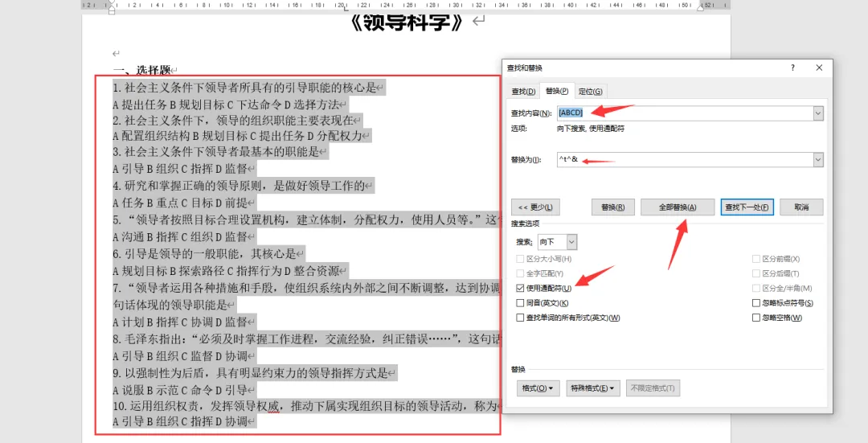Click line A 沟通 B 指挥 C 组织 D 监督
Viewport: 868px width, 443px height.
(x=180, y=237)
